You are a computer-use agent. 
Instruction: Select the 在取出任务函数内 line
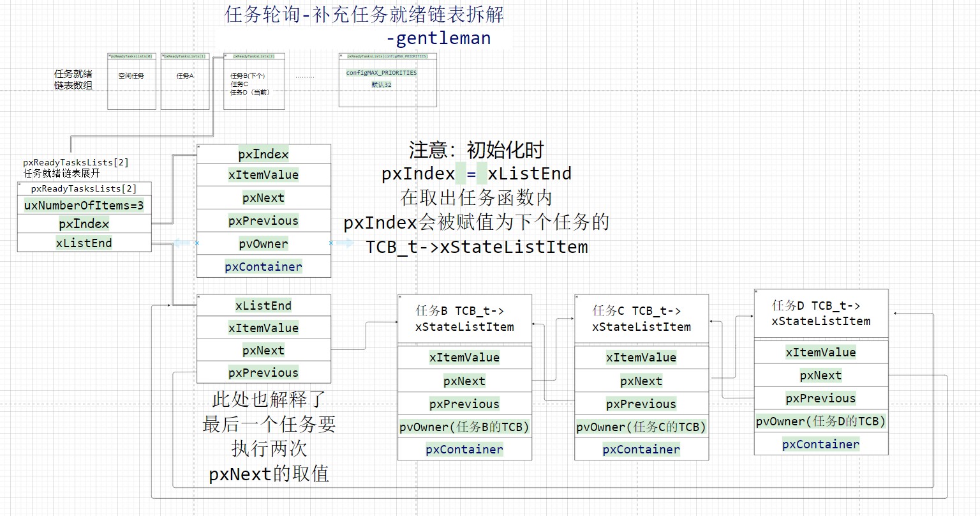coord(477,198)
